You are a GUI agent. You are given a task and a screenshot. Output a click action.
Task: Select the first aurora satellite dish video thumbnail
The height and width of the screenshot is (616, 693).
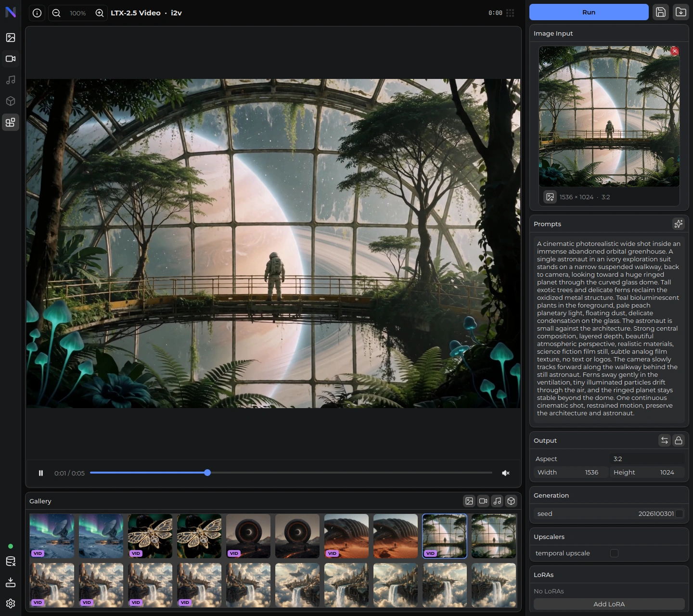click(x=52, y=536)
